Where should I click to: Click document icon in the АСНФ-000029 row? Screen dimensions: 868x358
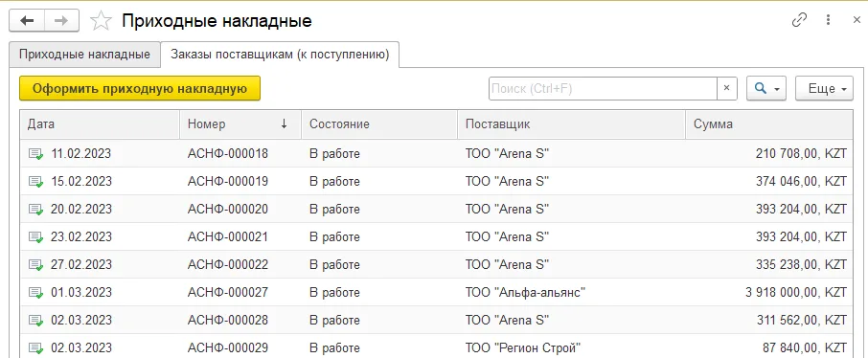point(36,347)
